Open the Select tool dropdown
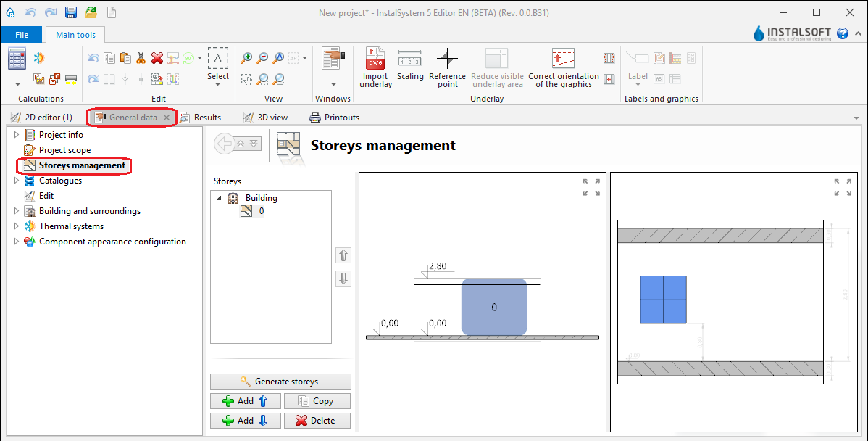The height and width of the screenshot is (441, 868). (218, 84)
